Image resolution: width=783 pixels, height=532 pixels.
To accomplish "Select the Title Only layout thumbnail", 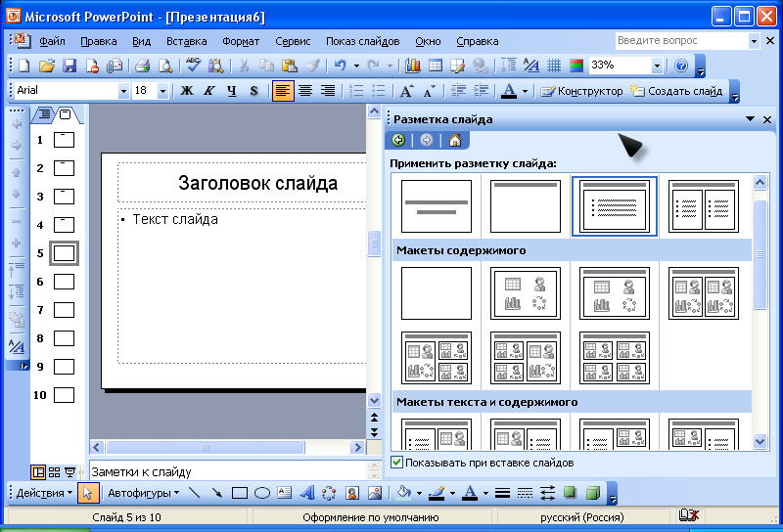I will click(526, 206).
